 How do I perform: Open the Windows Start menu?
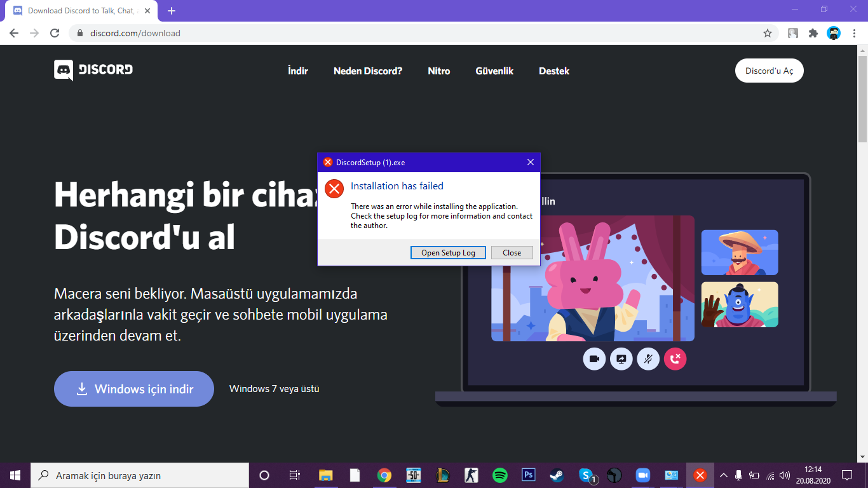tap(15, 475)
